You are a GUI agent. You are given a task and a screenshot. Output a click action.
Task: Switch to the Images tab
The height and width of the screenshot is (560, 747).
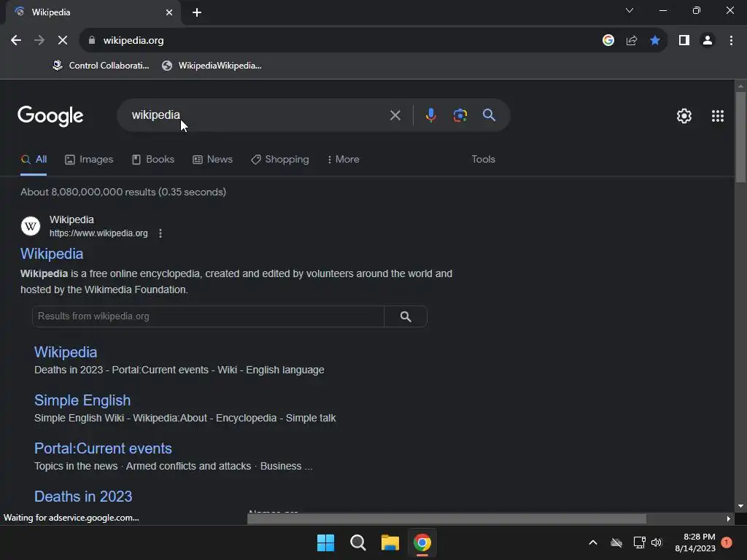click(89, 160)
